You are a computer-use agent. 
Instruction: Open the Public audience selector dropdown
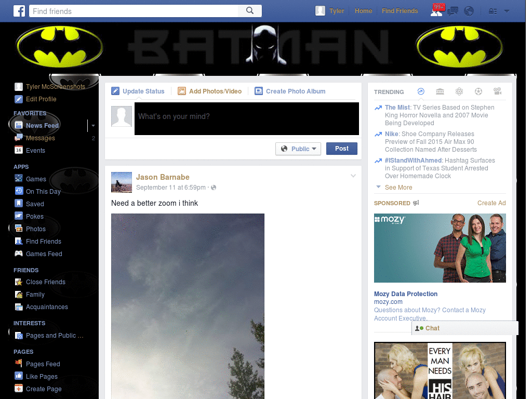click(298, 149)
